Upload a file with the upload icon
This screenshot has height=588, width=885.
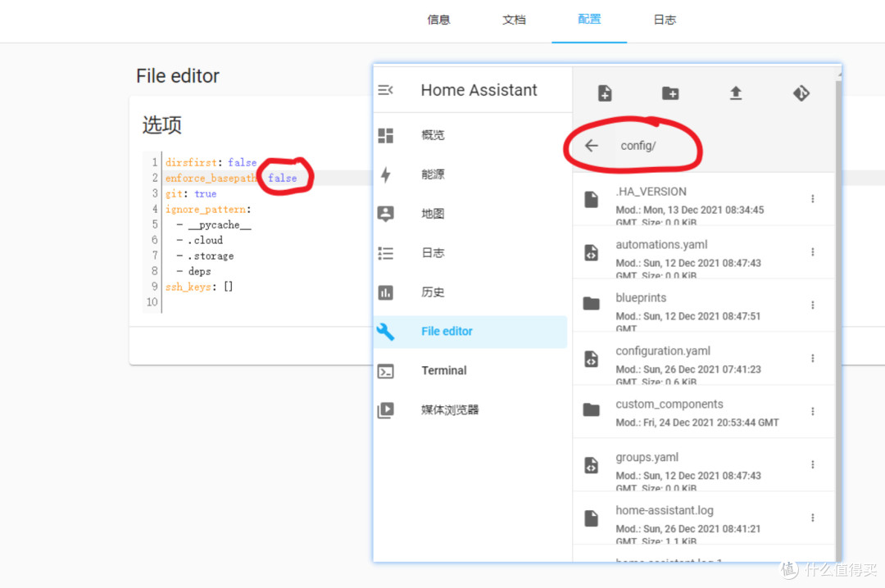[x=735, y=93]
